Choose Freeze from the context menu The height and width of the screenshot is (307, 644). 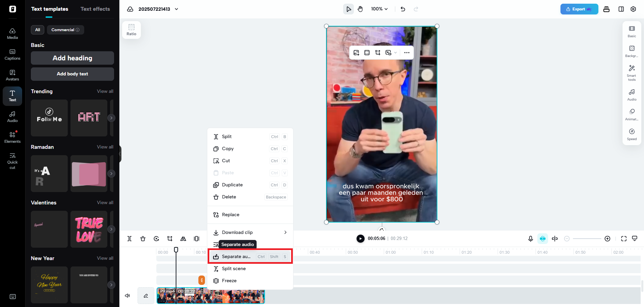point(250,281)
